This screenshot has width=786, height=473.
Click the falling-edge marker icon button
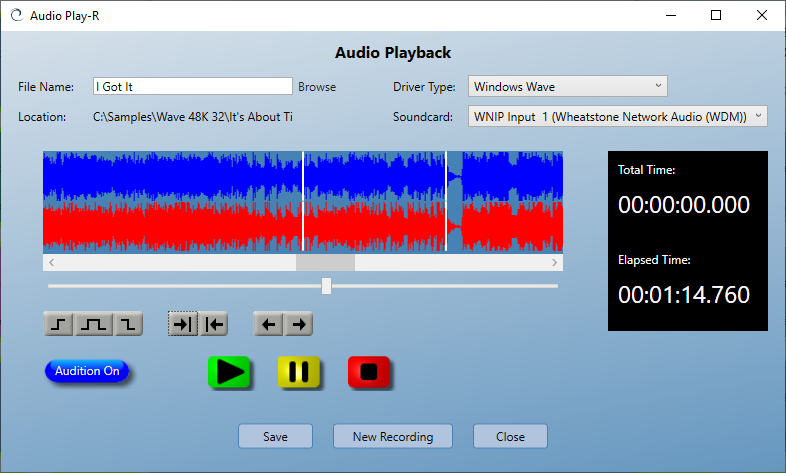coord(128,324)
